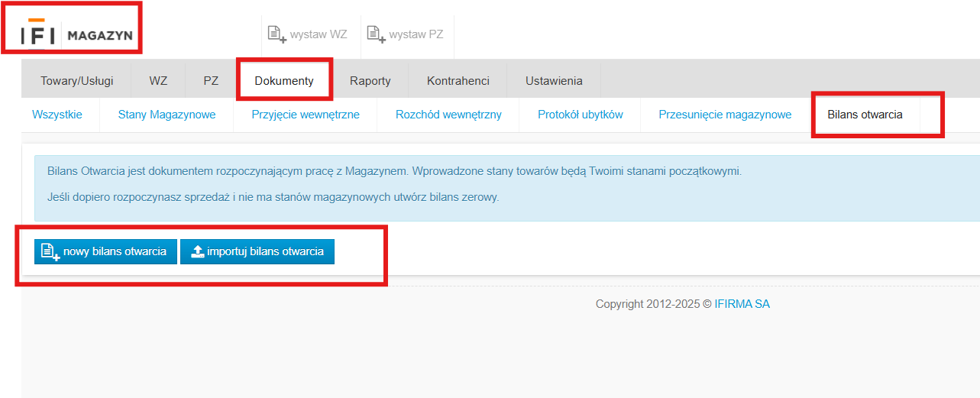Open the Przyjęcie wewnętrzne subtab
This screenshot has width=980, height=398.
(x=306, y=115)
